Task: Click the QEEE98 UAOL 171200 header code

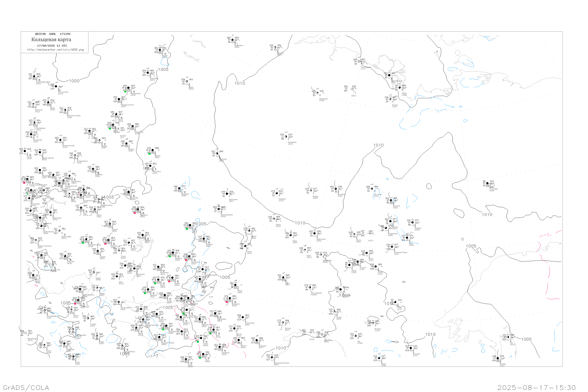Action: click(53, 34)
